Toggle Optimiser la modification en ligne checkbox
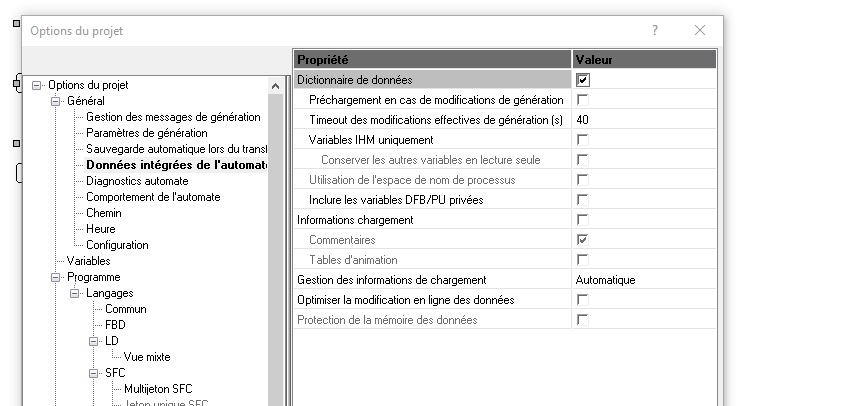 coord(583,300)
